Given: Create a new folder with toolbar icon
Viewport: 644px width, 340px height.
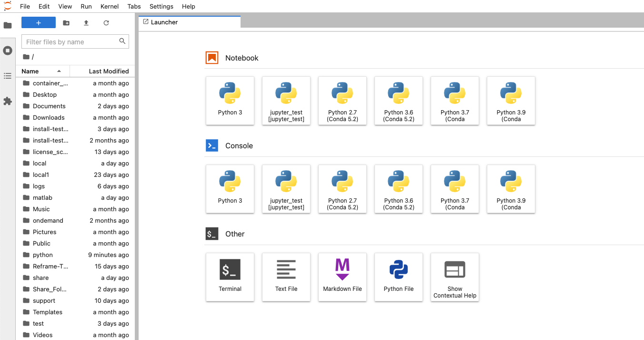Looking at the screenshot, I should coord(66,23).
